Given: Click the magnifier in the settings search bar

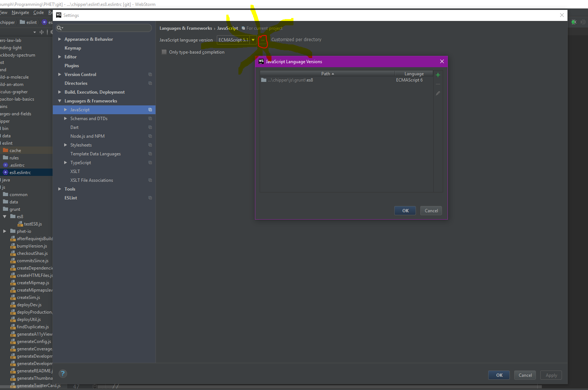Looking at the screenshot, I should [60, 28].
